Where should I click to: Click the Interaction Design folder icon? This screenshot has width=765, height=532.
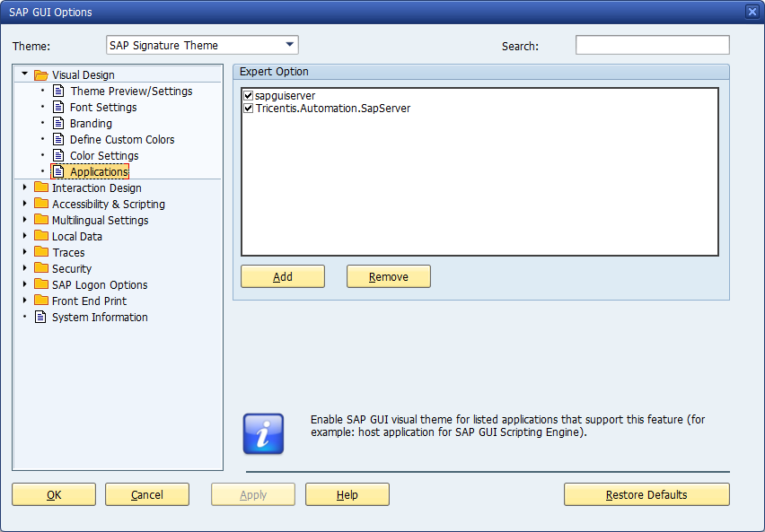click(41, 188)
